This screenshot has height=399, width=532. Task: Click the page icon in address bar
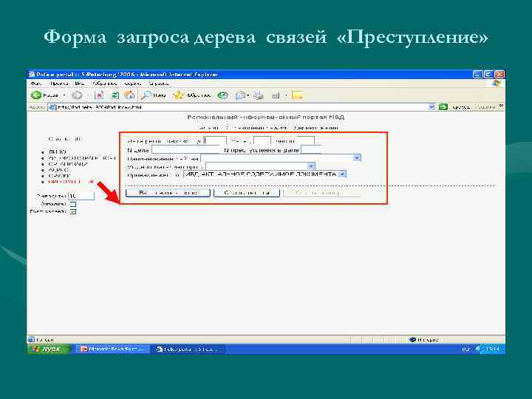coord(52,107)
